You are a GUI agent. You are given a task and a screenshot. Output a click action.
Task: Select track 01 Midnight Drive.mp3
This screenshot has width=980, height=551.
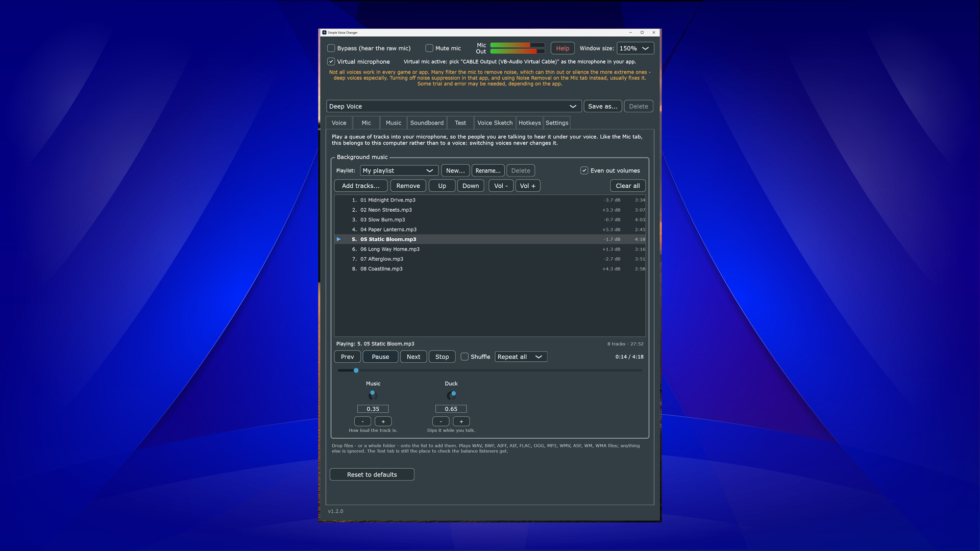490,200
